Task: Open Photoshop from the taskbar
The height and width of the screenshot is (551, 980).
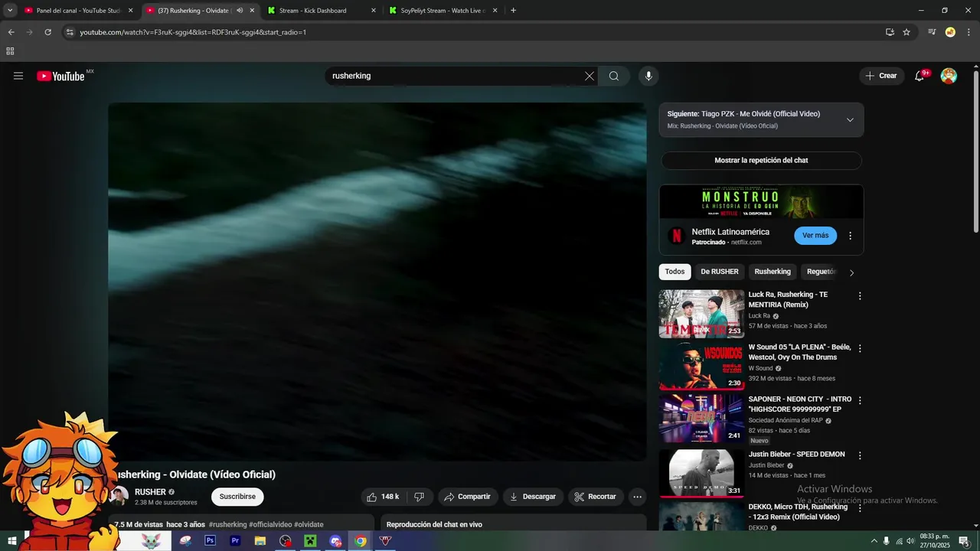Action: click(210, 540)
